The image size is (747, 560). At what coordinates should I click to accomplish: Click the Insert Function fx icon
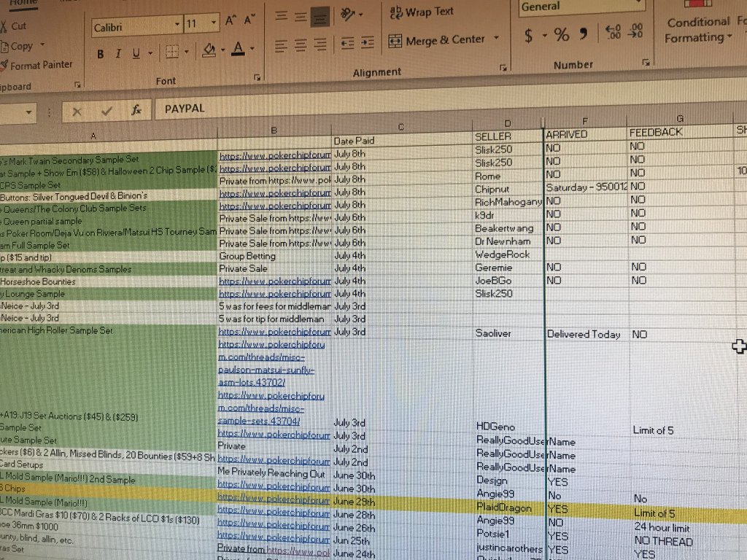click(136, 110)
